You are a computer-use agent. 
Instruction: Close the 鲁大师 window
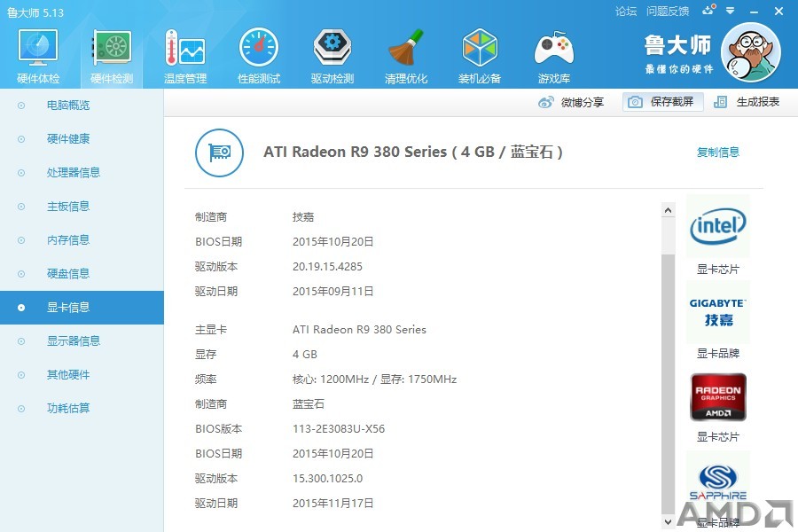pos(778,11)
